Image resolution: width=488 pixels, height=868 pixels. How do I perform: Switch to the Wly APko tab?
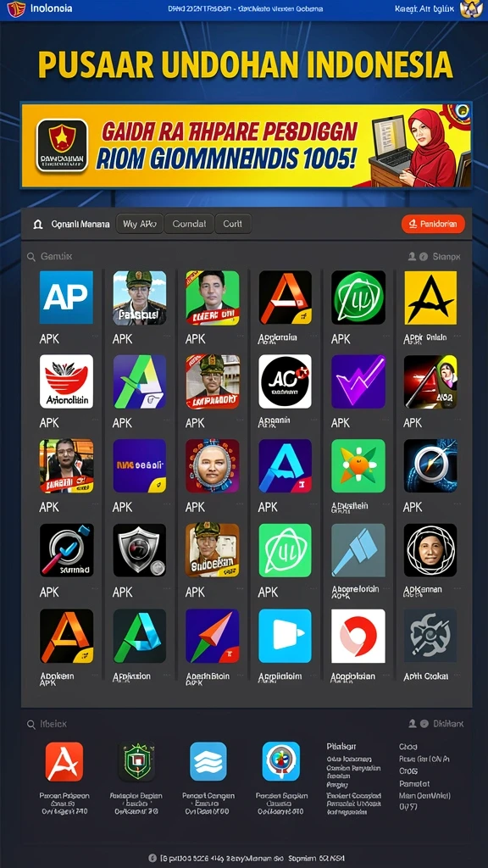(x=140, y=224)
